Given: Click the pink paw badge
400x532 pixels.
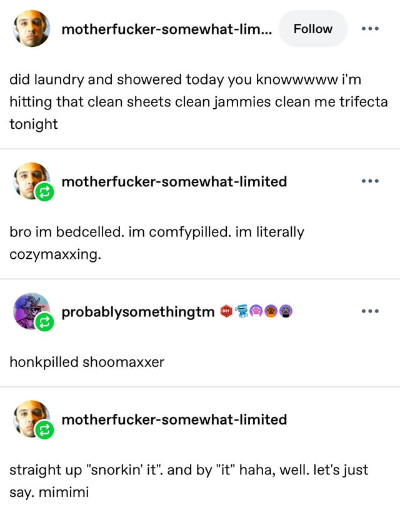Looking at the screenshot, I should 257,311.
